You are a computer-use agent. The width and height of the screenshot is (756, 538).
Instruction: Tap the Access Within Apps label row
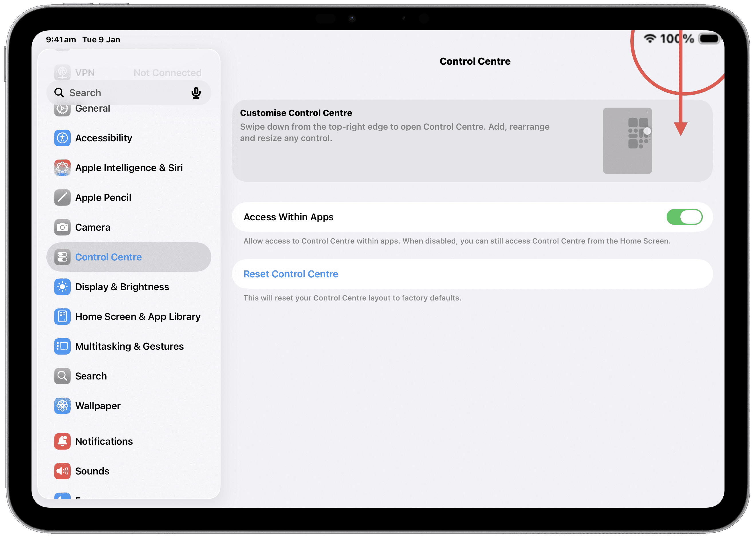[288, 217]
